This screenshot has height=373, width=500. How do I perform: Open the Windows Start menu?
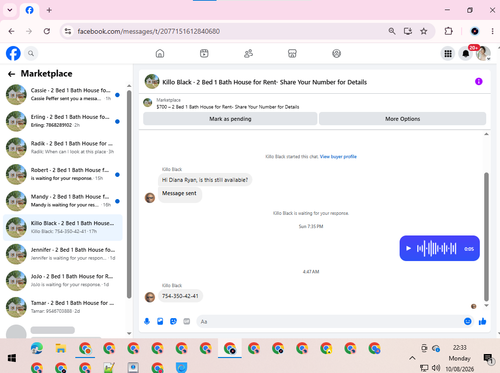point(12,358)
